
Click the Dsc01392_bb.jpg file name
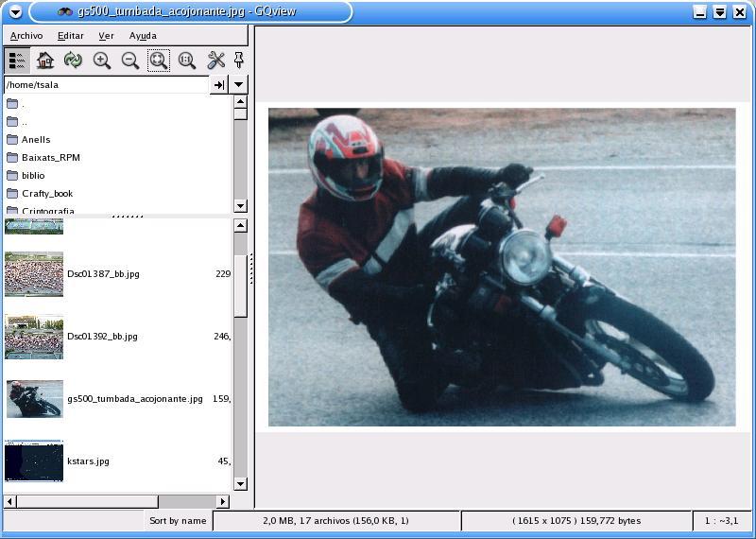(x=102, y=337)
